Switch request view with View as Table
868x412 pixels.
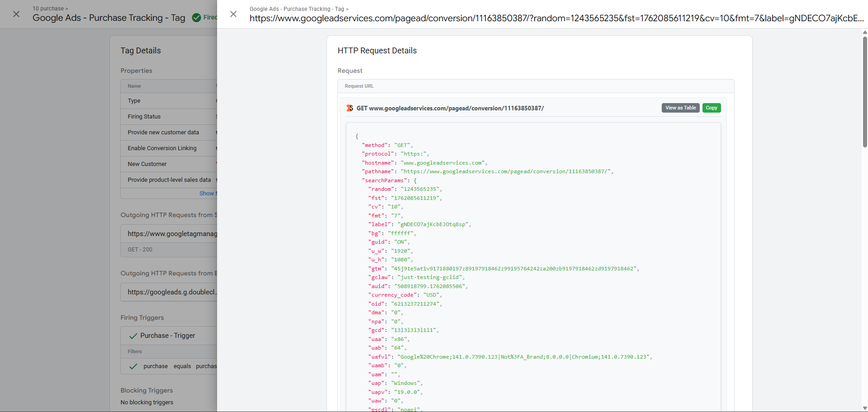click(x=680, y=108)
